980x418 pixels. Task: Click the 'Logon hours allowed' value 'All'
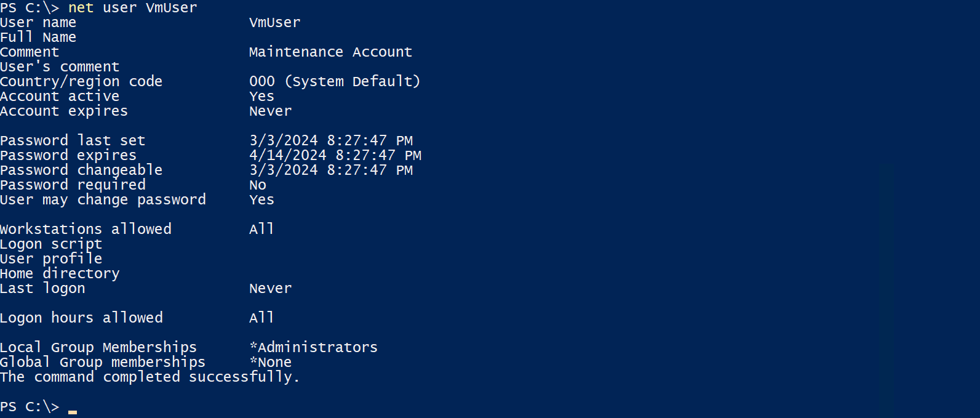[x=261, y=318]
